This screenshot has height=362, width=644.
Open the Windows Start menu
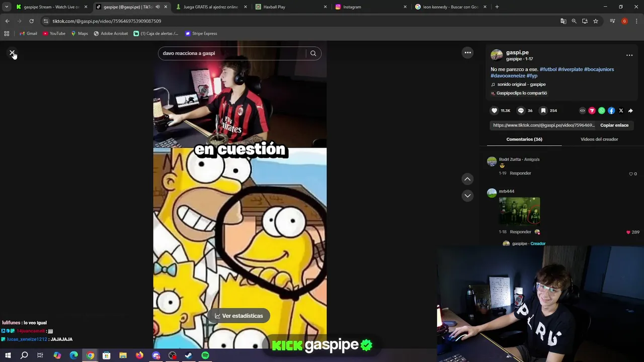(8, 355)
